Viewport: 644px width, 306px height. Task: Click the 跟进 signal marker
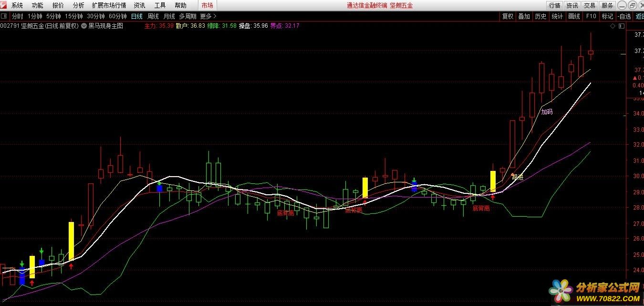coord(517,177)
